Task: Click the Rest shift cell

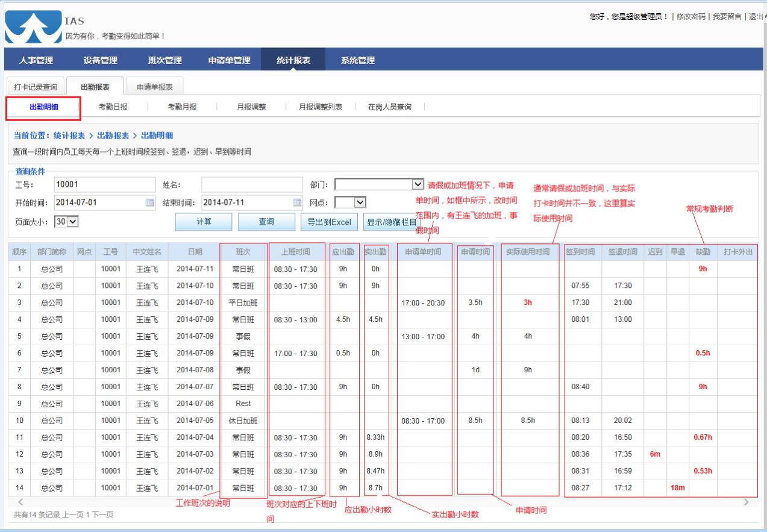Action: [x=243, y=404]
